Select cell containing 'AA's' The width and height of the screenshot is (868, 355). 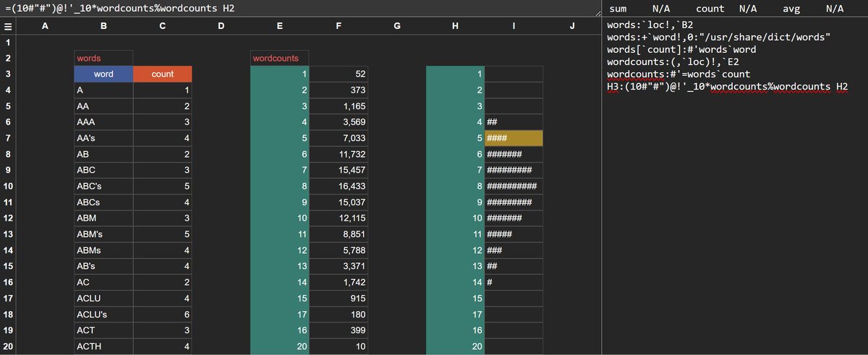tap(103, 137)
